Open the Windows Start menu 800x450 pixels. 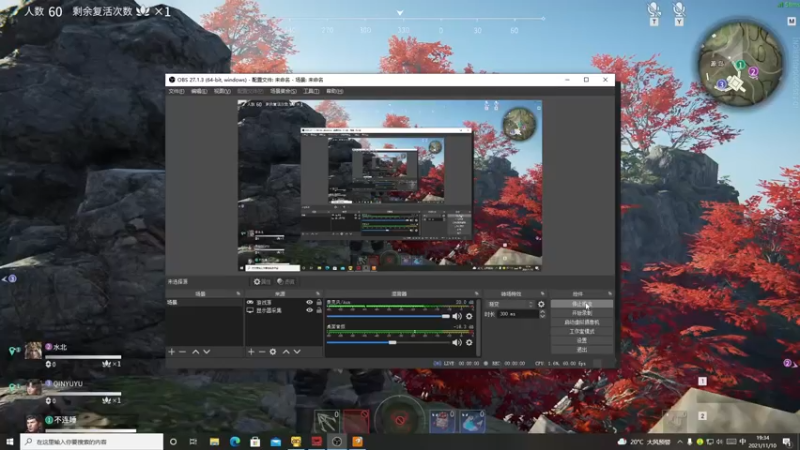[x=10, y=441]
